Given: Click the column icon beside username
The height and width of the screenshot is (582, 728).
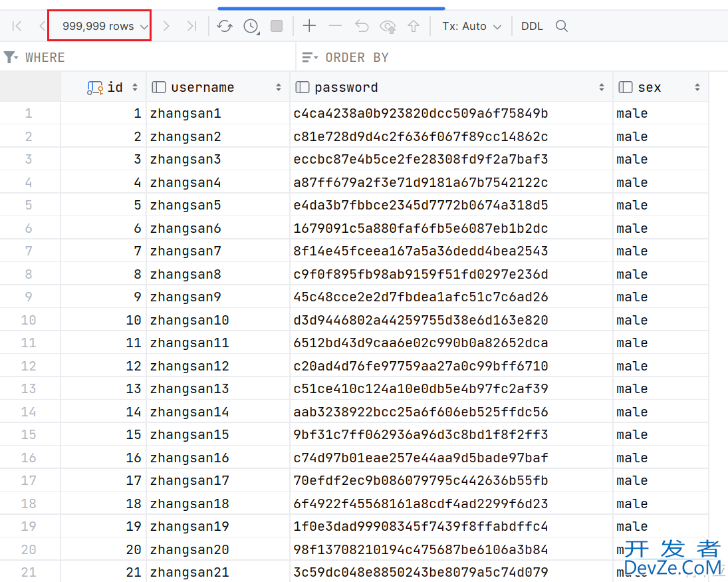Looking at the screenshot, I should (159, 87).
